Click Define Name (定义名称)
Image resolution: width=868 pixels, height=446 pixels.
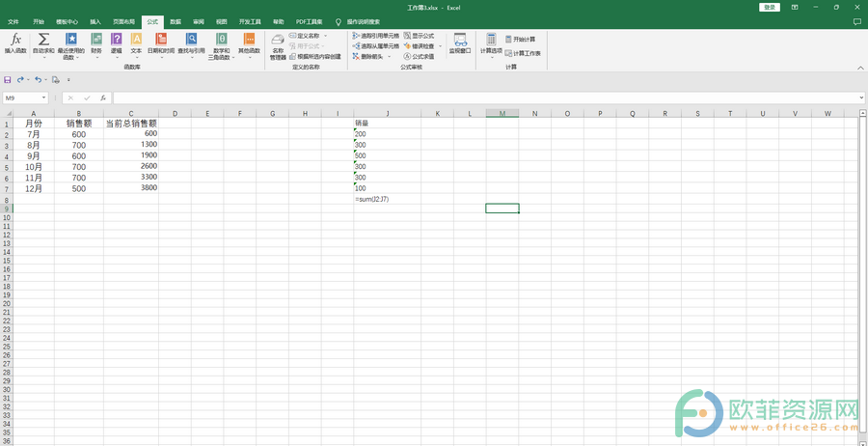tap(305, 36)
